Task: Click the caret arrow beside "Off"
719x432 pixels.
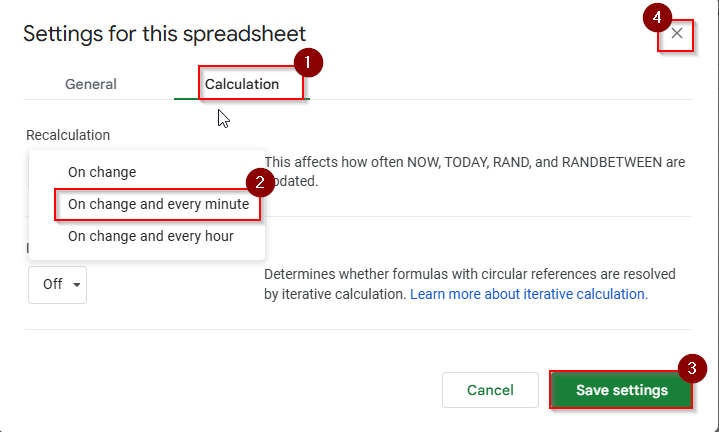Action: coord(77,285)
